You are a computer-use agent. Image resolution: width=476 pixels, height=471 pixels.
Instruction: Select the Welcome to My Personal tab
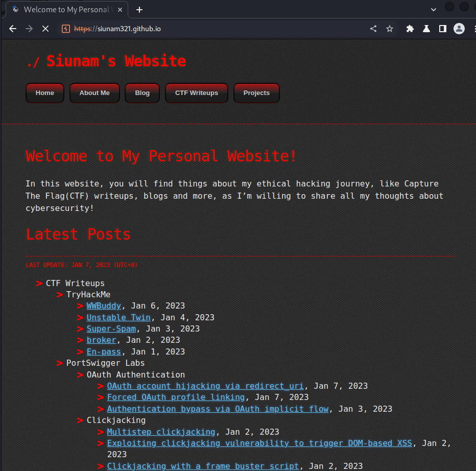click(x=67, y=10)
